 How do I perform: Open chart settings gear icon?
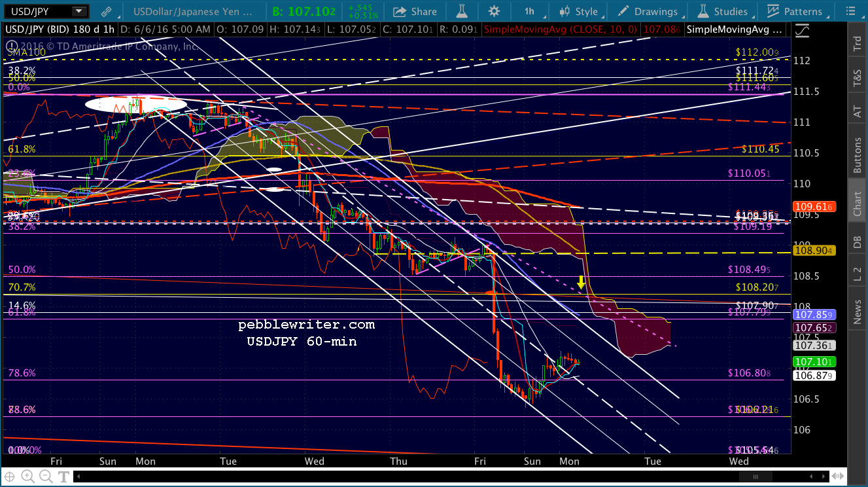pyautogui.click(x=494, y=11)
